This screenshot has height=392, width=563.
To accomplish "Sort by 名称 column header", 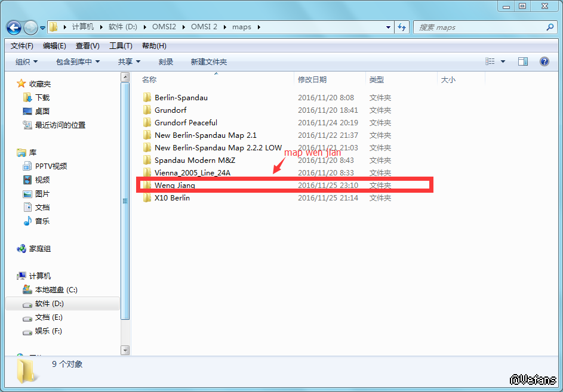I will click(149, 80).
